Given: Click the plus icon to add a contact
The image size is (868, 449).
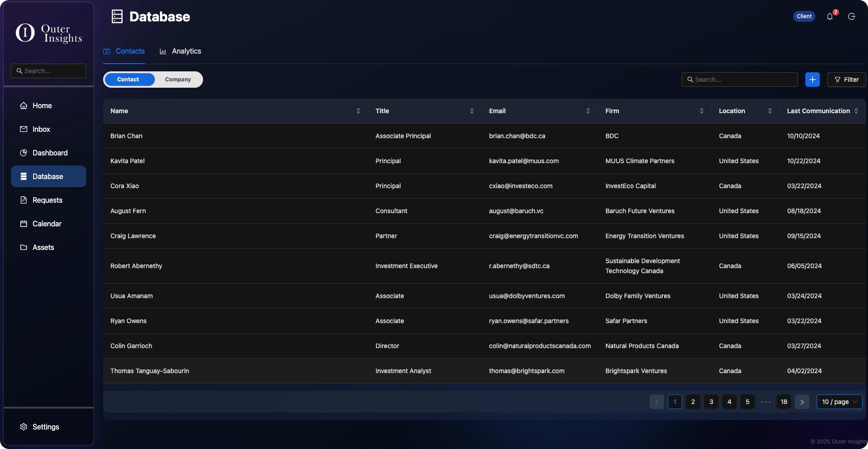Looking at the screenshot, I should [x=813, y=80].
